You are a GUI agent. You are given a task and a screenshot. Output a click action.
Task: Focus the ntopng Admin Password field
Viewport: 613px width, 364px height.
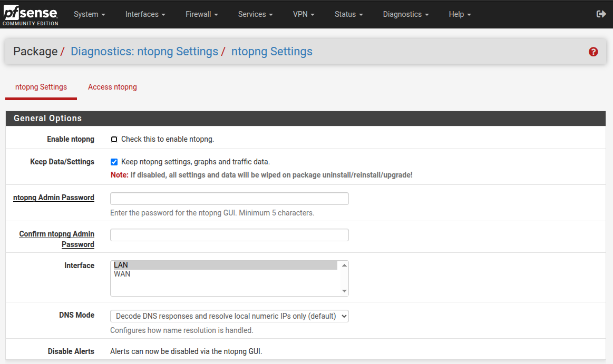click(x=229, y=199)
